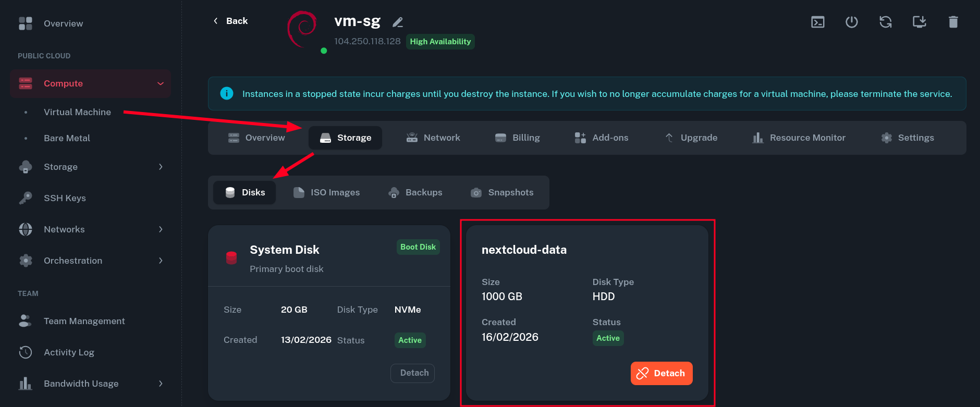Switch to the Network tab
The image size is (980, 407).
[433, 138]
